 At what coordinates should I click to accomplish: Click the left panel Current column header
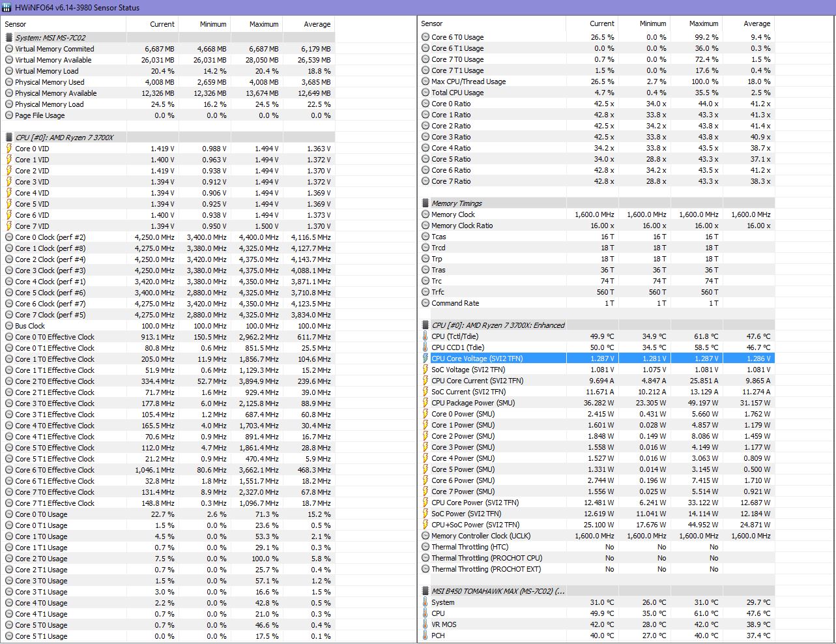coord(152,24)
